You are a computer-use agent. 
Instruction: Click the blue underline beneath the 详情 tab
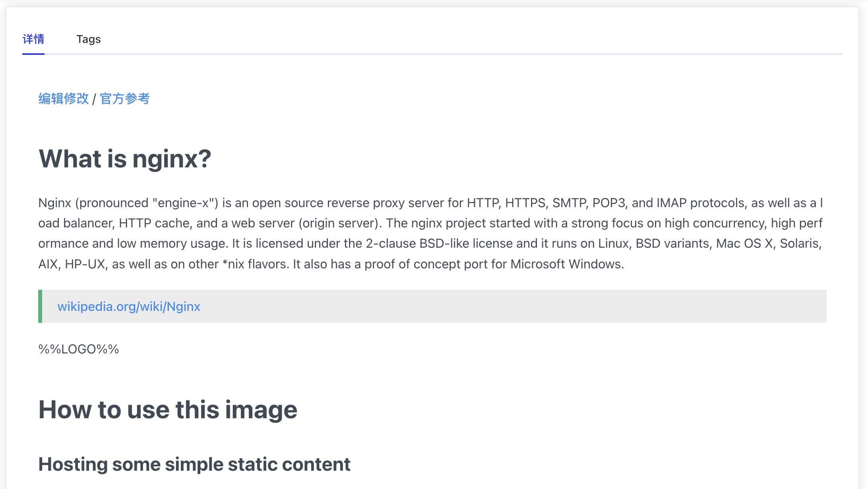tap(33, 54)
